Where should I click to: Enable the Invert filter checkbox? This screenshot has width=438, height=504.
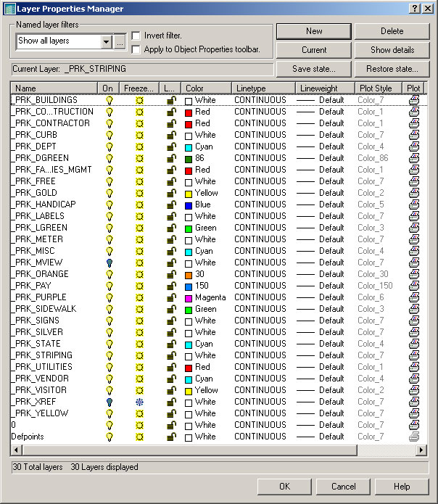pos(136,36)
